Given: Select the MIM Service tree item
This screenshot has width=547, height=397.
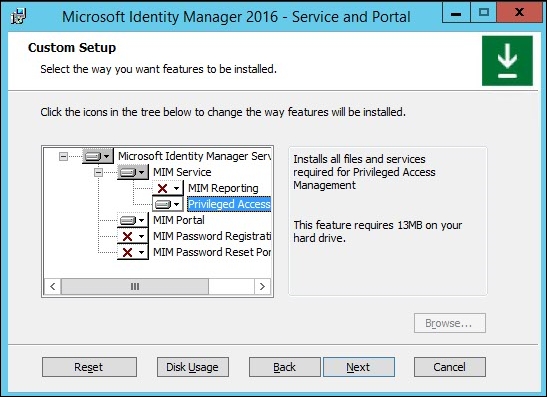Looking at the screenshot, I should point(182,172).
